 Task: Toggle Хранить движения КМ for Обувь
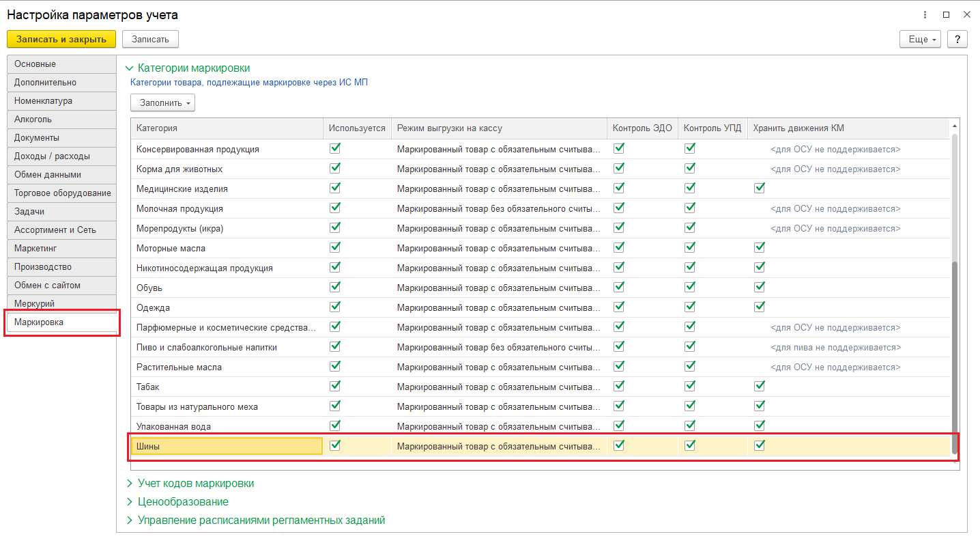pos(760,287)
